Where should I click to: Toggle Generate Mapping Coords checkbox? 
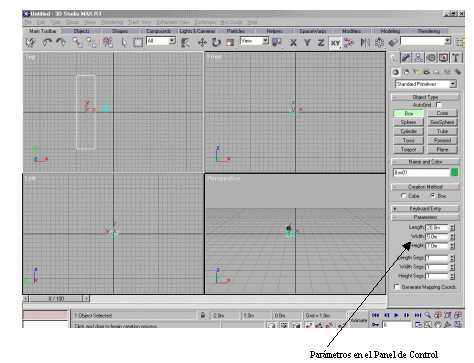tap(397, 287)
